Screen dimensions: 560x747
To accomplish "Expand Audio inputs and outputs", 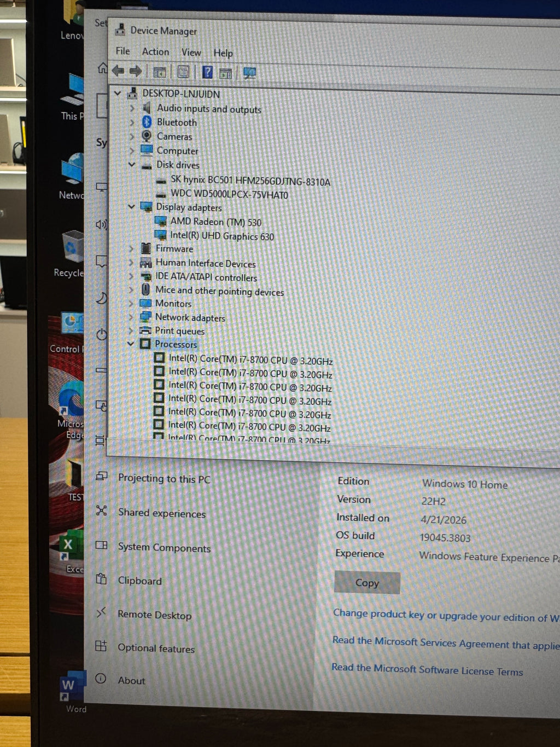I will tap(132, 108).
